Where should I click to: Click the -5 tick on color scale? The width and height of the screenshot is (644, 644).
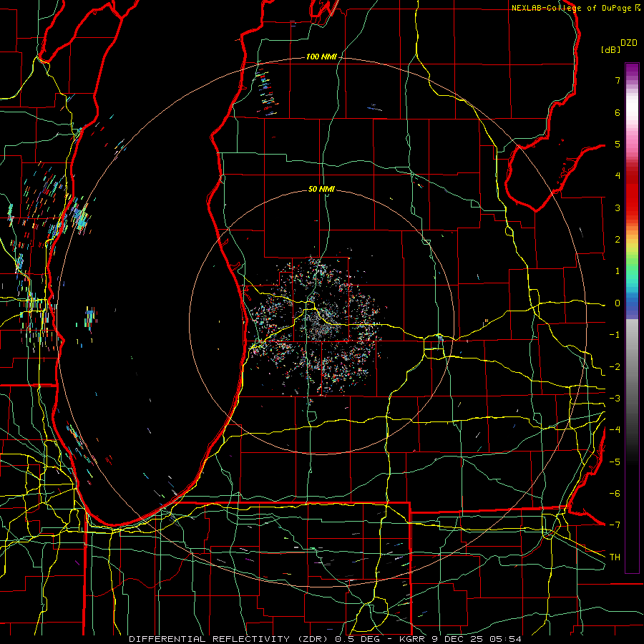tap(615, 462)
